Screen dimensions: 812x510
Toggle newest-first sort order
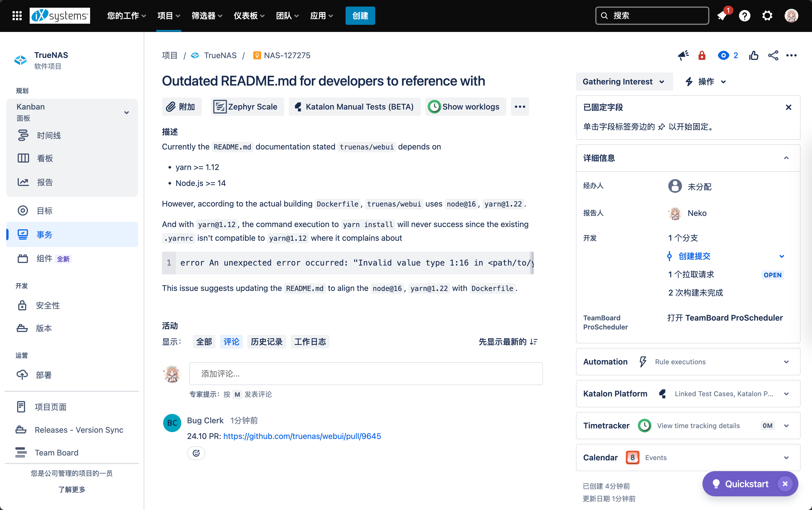tap(508, 342)
